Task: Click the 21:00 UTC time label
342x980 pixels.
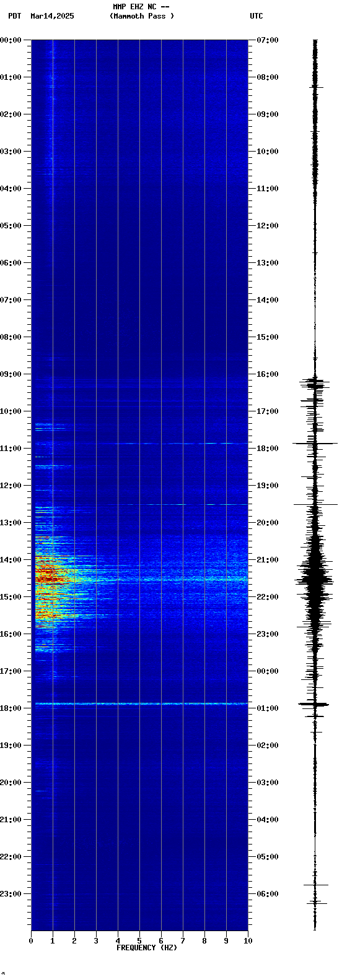Action: point(268,560)
